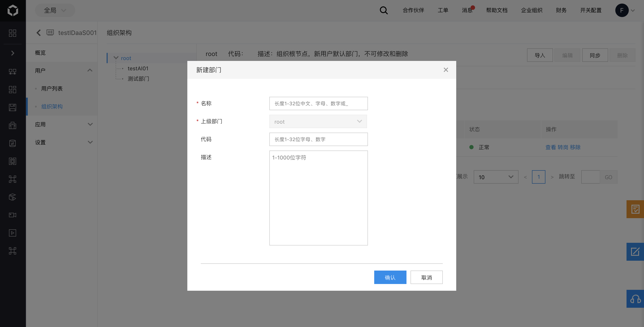Close the 新建部门 dialog with X
This screenshot has height=327, width=644.
446,70
